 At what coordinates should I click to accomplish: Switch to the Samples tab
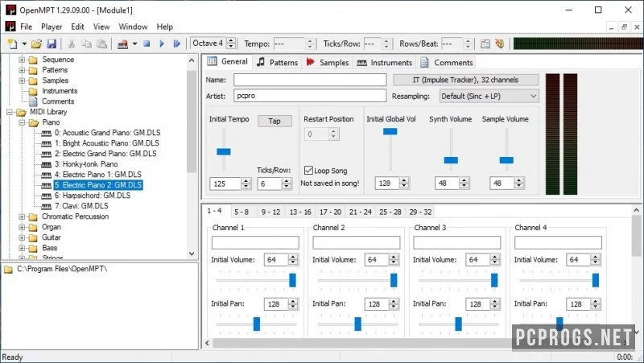click(x=328, y=63)
